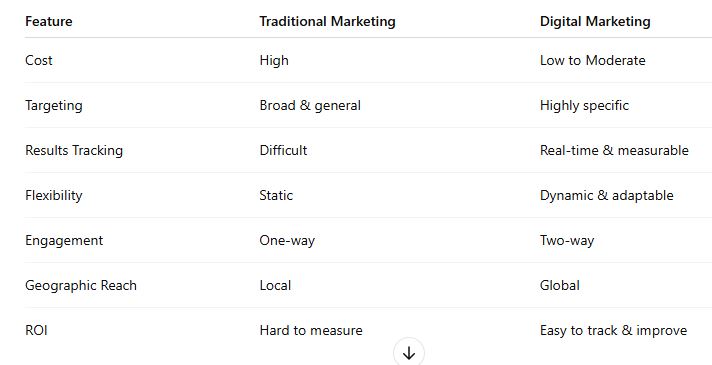
Task: Click the Geographic Reach row label
Action: [x=81, y=286]
